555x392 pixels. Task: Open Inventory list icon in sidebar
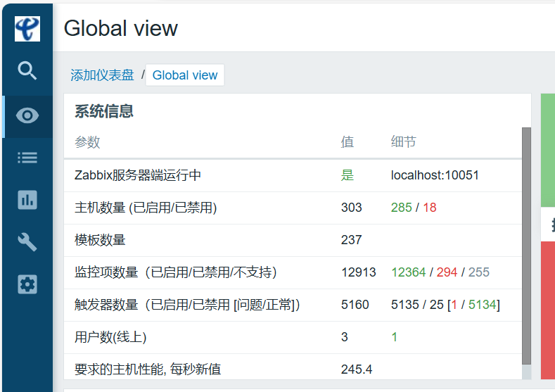[27, 158]
